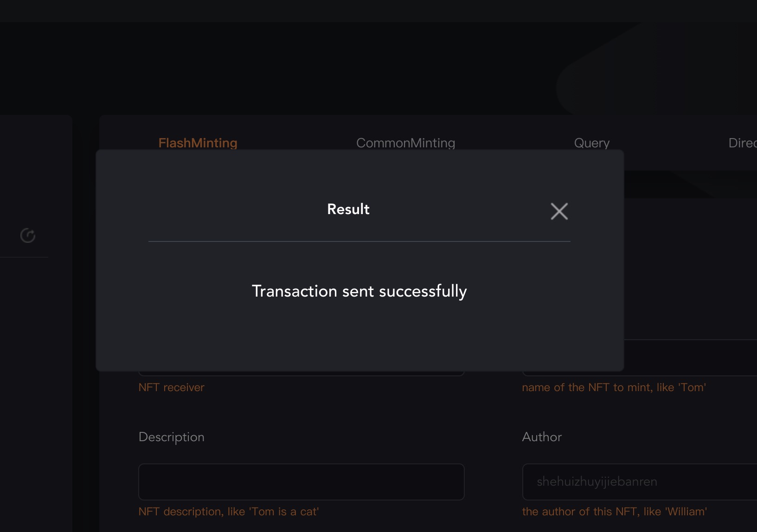Select the FlashMinting tab

(x=198, y=143)
